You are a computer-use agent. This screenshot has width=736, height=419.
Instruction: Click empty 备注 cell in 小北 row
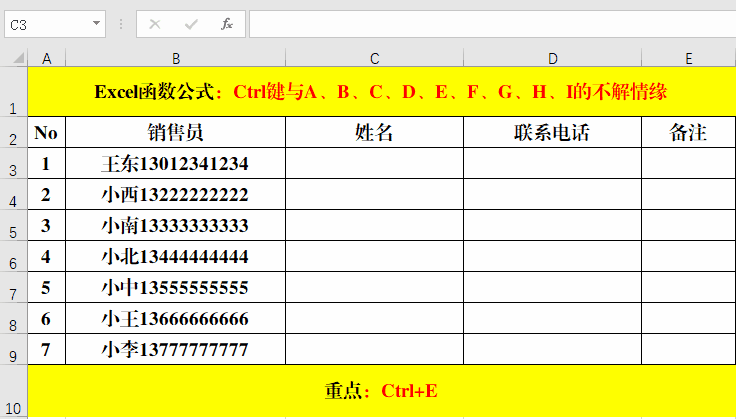(689, 256)
